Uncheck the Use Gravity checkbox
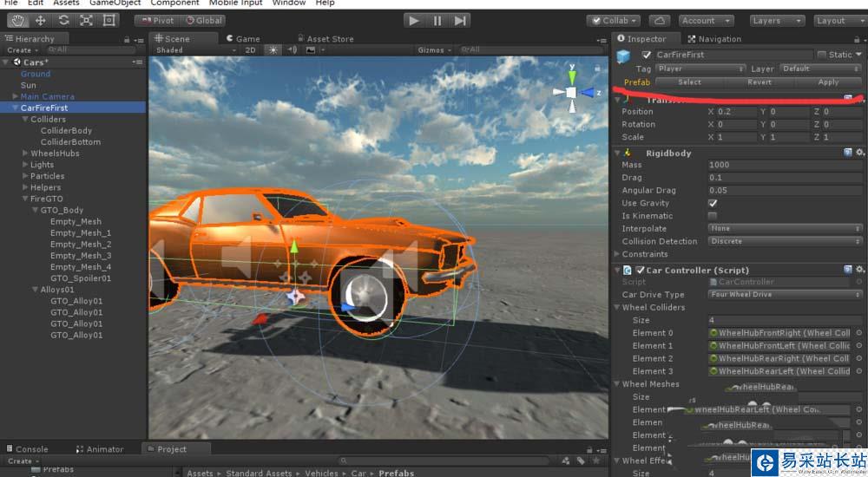The height and width of the screenshot is (477, 868). coord(713,203)
